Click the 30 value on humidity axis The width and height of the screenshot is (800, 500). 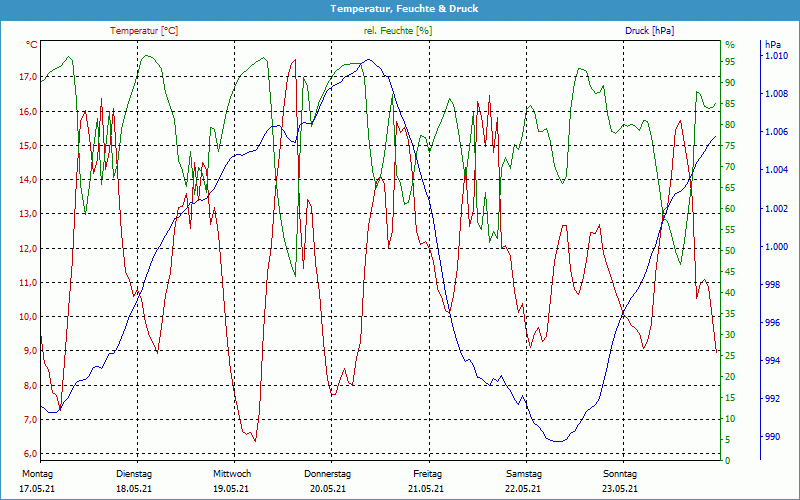tap(730, 335)
